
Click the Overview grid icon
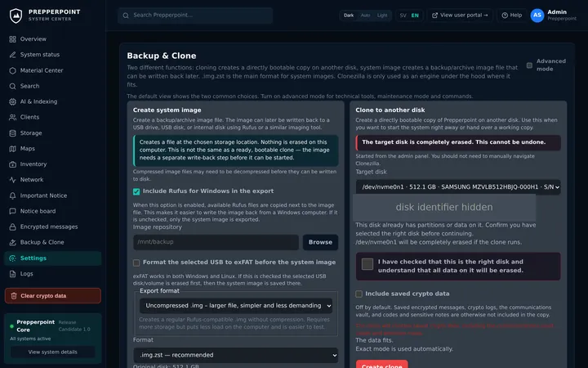pos(12,39)
